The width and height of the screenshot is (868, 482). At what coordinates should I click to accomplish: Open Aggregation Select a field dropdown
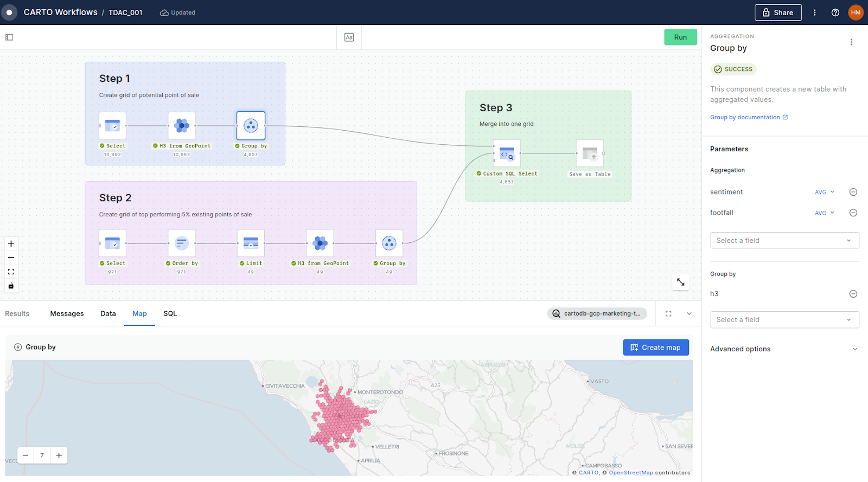pos(784,240)
